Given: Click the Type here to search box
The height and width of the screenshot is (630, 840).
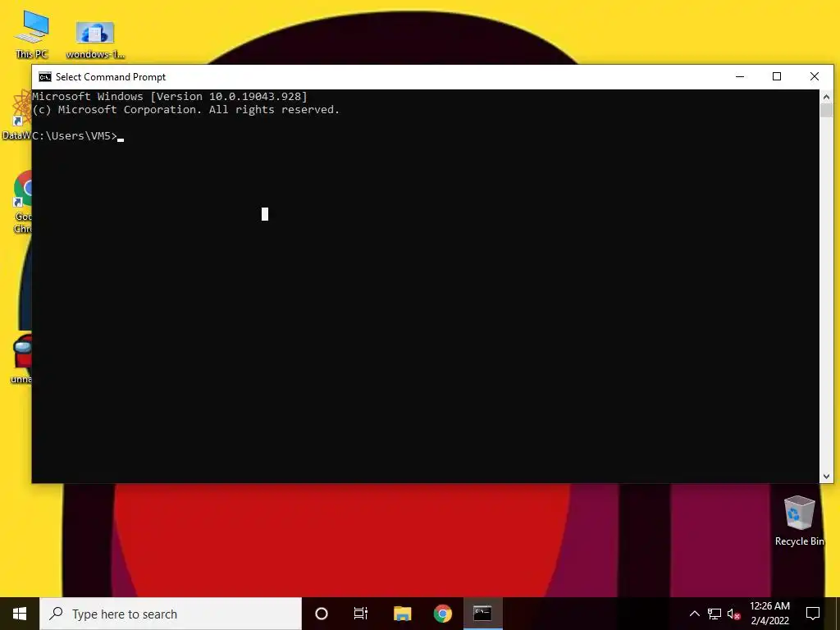Looking at the screenshot, I should [171, 614].
